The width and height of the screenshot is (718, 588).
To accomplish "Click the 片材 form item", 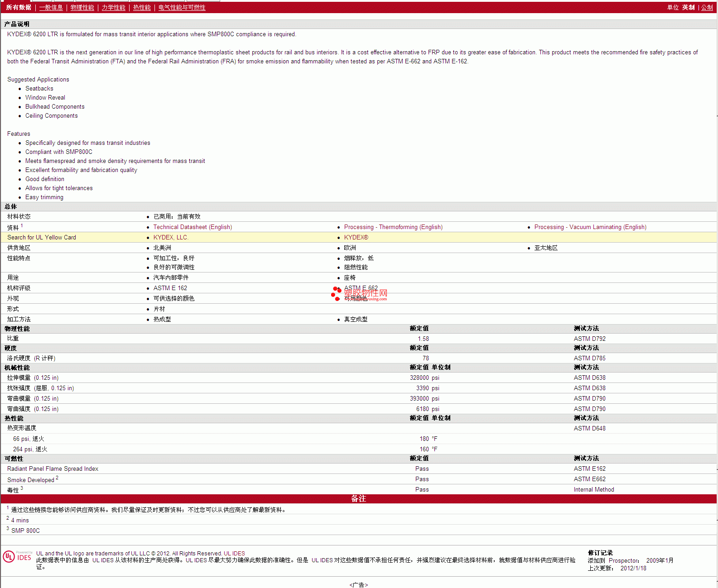I will click(159, 309).
